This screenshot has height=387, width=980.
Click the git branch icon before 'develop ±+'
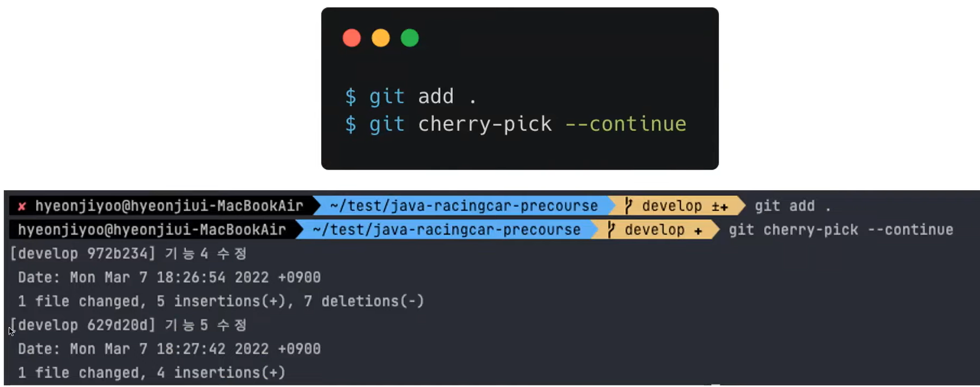(x=628, y=206)
